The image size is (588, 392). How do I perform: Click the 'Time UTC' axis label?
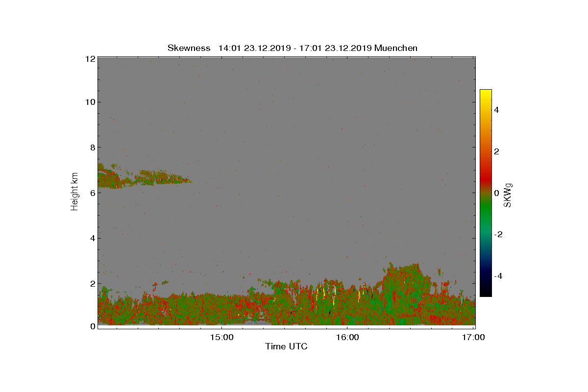pos(286,347)
